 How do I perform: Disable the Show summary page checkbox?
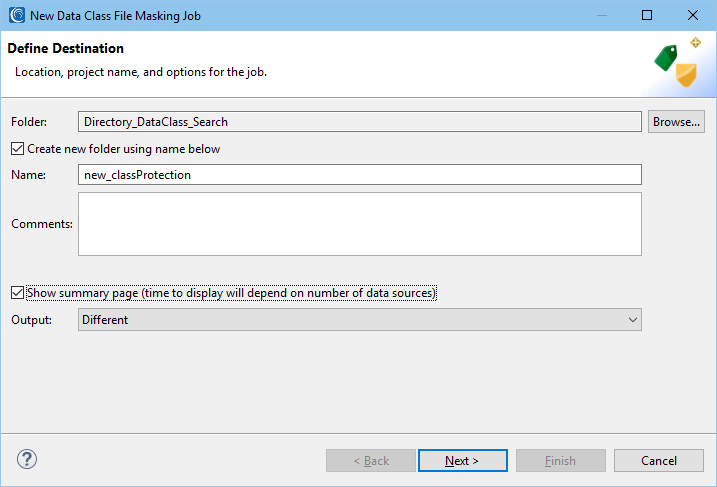tap(17, 293)
